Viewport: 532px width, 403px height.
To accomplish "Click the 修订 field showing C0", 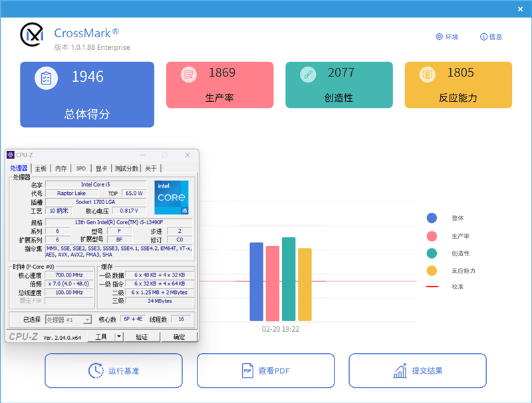I will click(x=180, y=239).
